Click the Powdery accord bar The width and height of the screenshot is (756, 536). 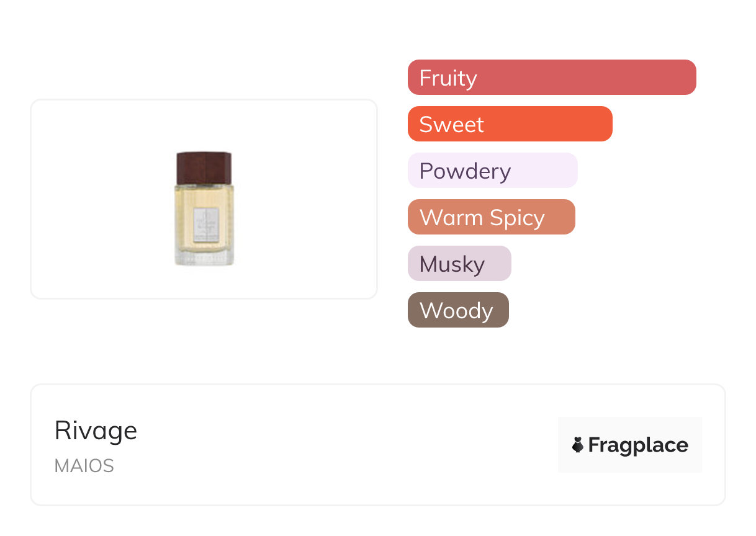pos(492,171)
